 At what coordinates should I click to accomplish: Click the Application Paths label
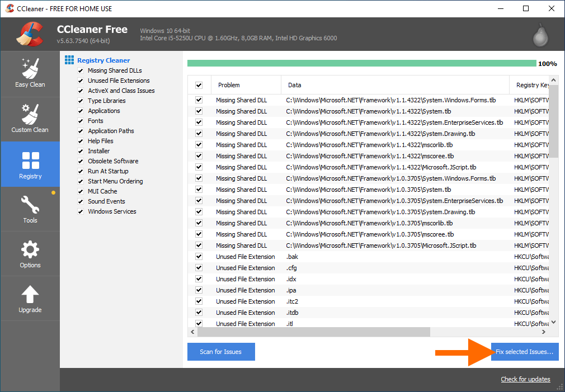[111, 131]
